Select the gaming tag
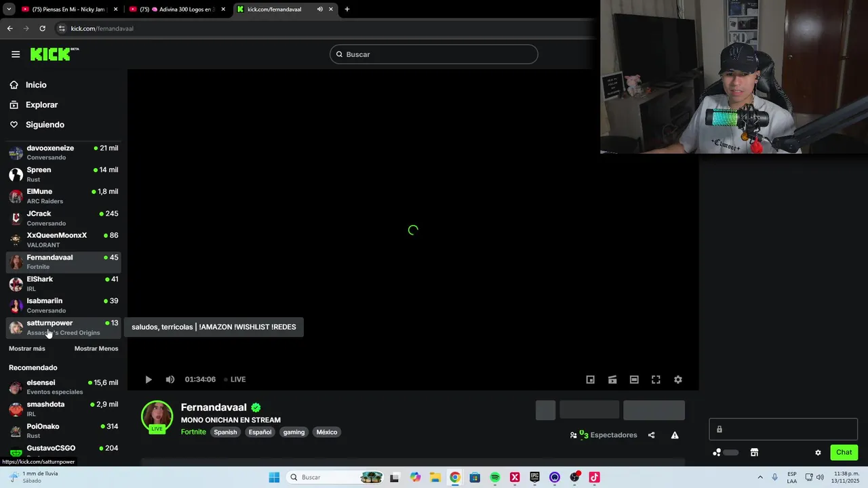Screen dimensions: 868x488 pos(294,432)
